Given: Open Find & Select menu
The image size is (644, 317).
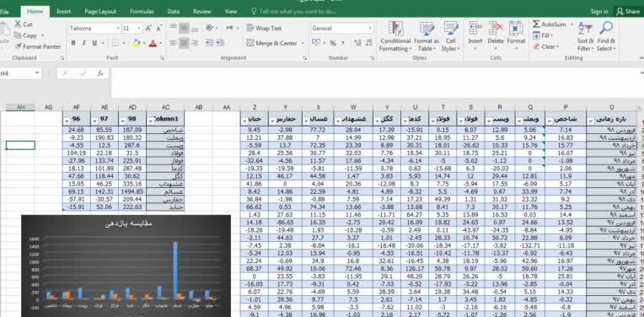Looking at the screenshot, I should pos(606,37).
